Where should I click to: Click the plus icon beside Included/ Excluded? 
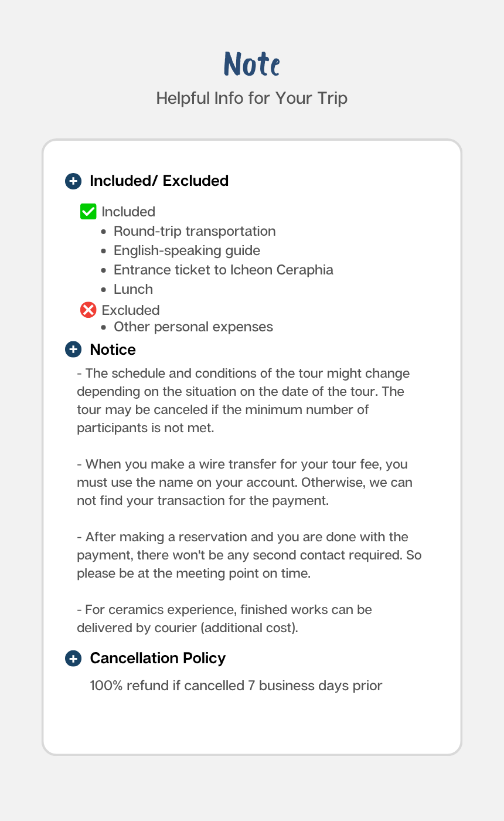(x=73, y=181)
